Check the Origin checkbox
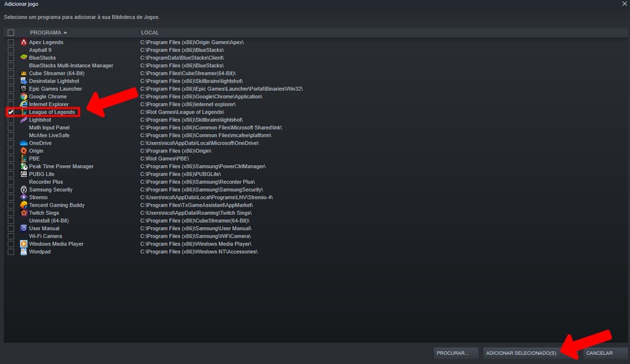Image resolution: width=630 pixels, height=364 pixels. 11,151
